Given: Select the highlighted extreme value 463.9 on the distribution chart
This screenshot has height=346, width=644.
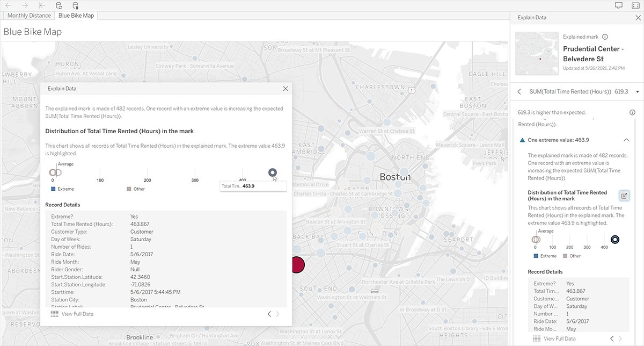Looking at the screenshot, I should coord(273,173).
